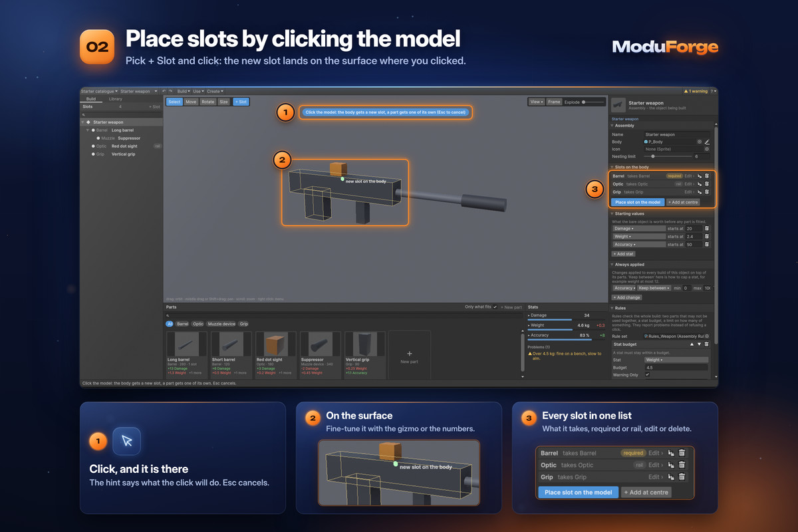Click the reposition icon on inspector Optic slot row
This screenshot has width=798, height=532.
(x=700, y=184)
